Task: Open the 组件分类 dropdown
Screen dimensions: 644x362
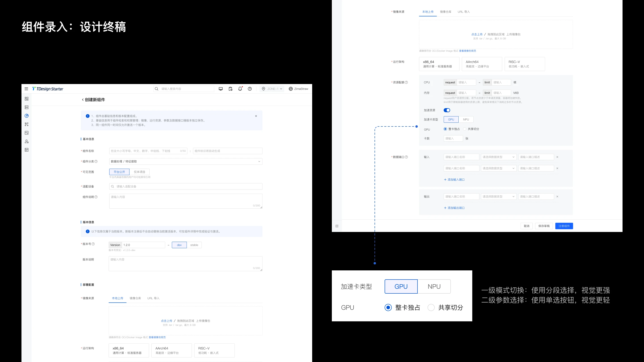Action: [186, 161]
